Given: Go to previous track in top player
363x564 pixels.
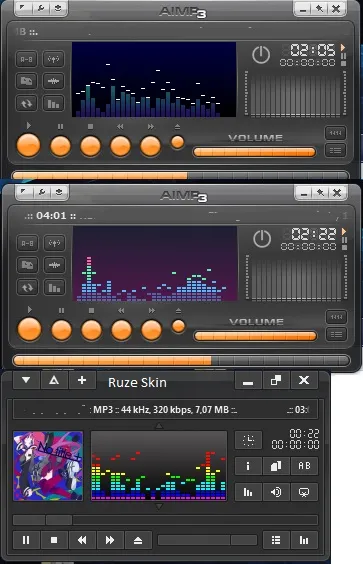Looking at the screenshot, I should 120,146.
